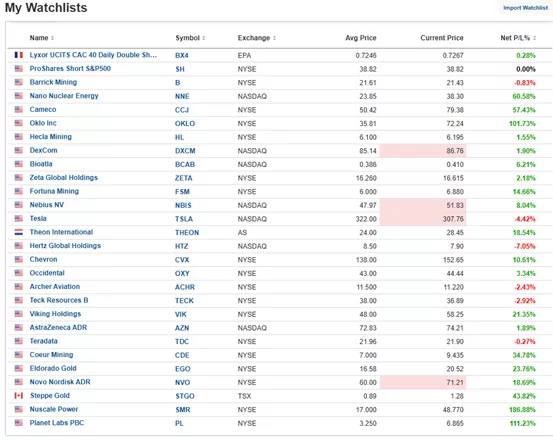This screenshot has width=553, height=440.
Task: Click the US flag beside Chevron
Action: (19, 259)
